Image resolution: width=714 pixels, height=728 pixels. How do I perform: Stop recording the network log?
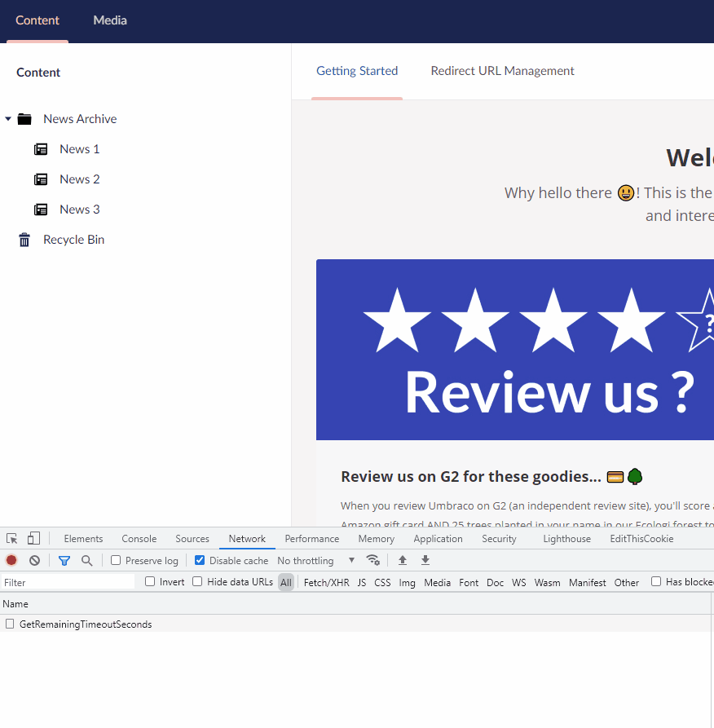11,560
